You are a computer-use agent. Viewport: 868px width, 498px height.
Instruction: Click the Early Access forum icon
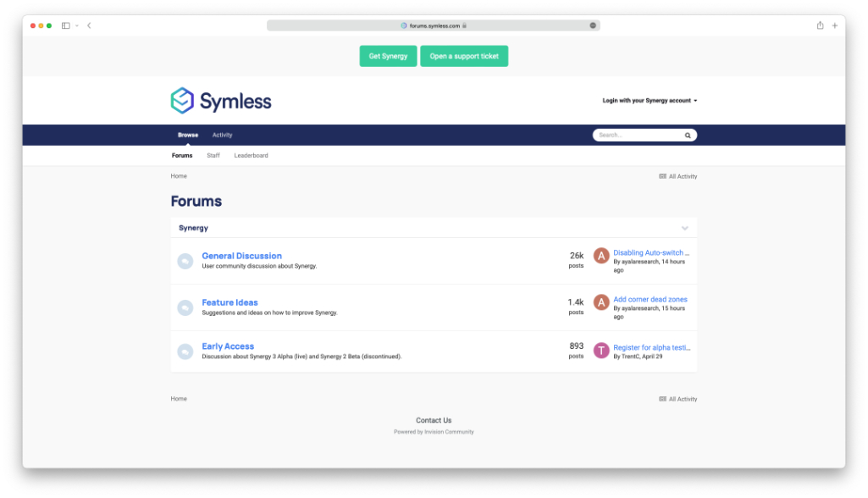(x=185, y=351)
